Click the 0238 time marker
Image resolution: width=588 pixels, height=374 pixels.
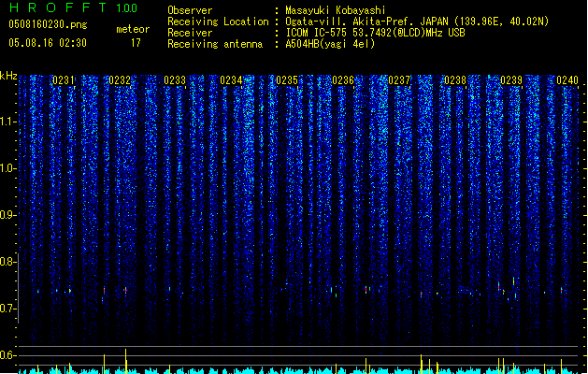(x=455, y=80)
